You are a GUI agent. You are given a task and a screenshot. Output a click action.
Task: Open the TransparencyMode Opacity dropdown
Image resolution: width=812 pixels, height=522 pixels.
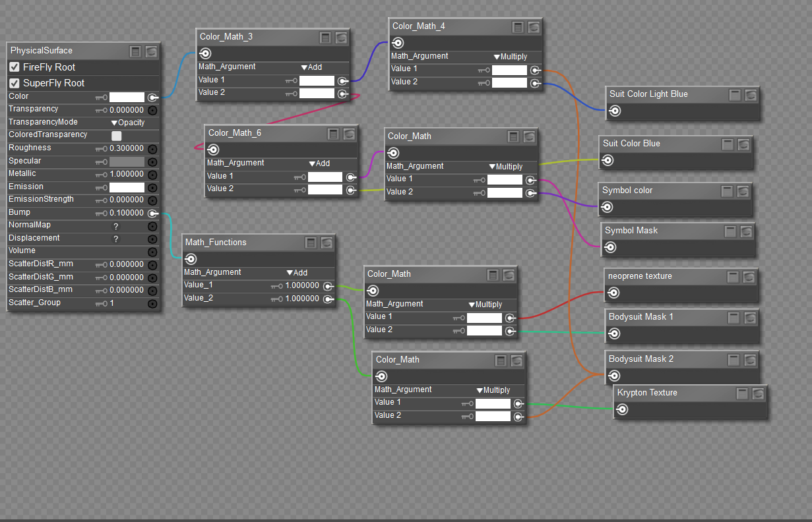[x=127, y=123]
